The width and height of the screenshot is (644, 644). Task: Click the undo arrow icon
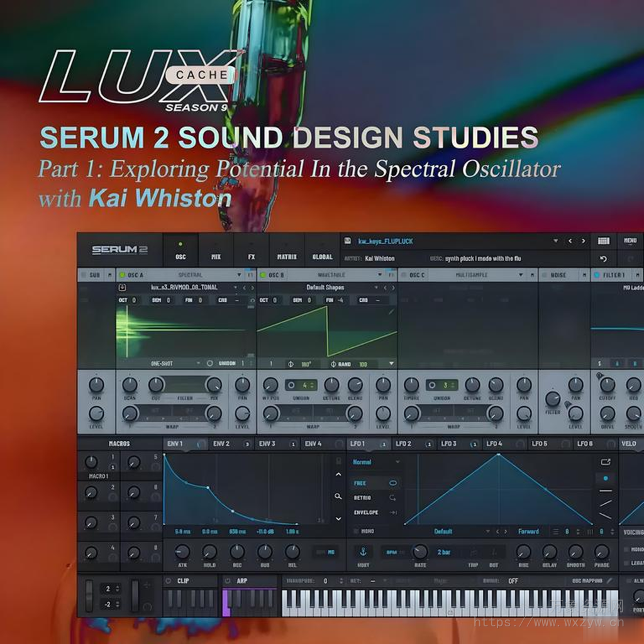603,258
